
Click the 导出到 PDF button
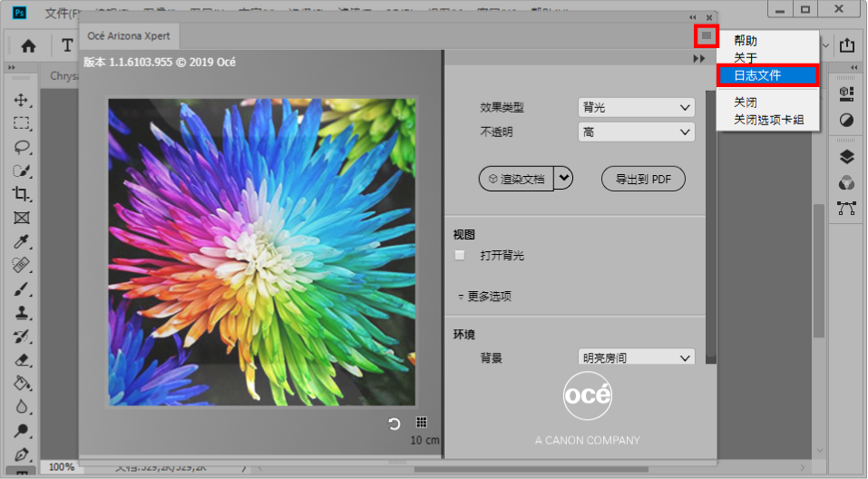point(643,179)
